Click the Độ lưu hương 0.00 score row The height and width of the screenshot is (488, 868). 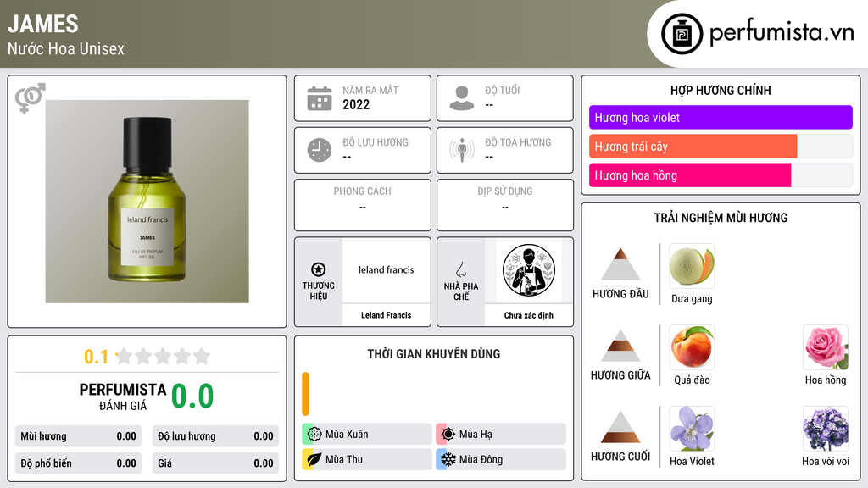(x=215, y=436)
